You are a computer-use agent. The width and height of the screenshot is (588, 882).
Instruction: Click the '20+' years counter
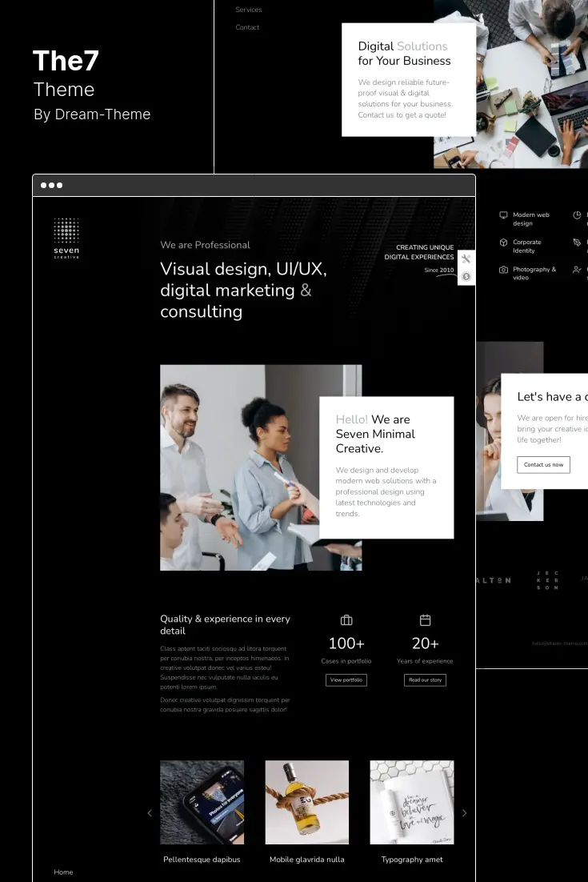pos(425,643)
